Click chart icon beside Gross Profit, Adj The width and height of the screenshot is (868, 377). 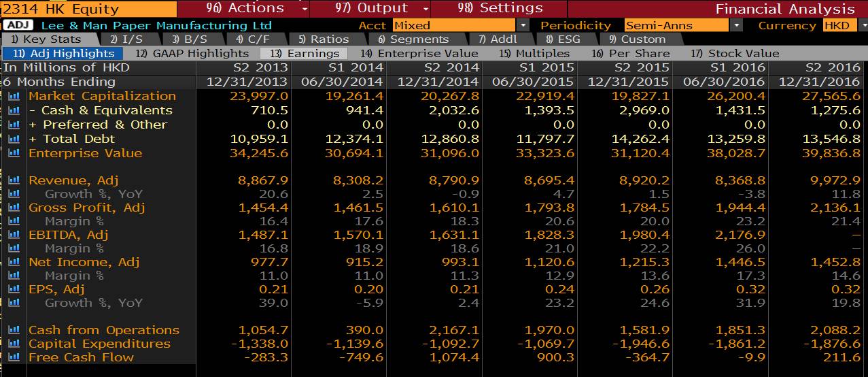[x=14, y=208]
